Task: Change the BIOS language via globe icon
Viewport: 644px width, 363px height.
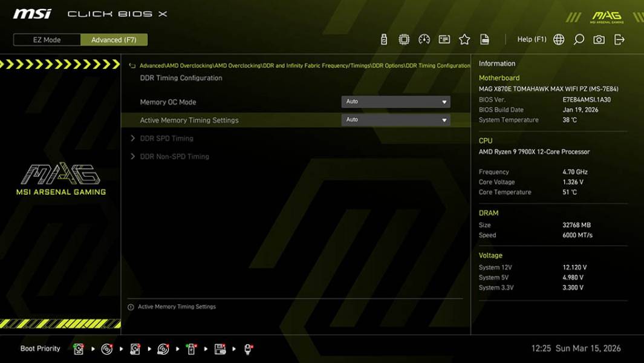Action: [x=558, y=39]
